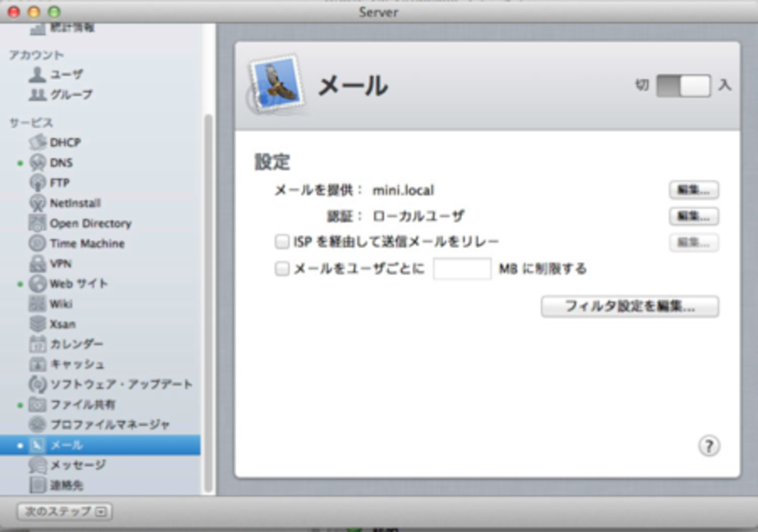This screenshot has width=758, height=532.
Task: Click the hawk stamp Mail icon in header
Action: pos(276,84)
